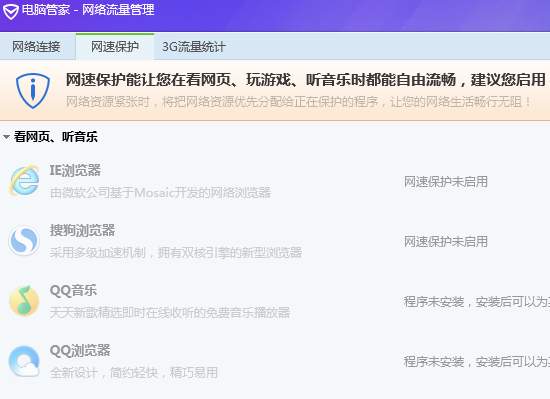Viewport: 550px width, 399px height.
Task: Click the 搜狗浏览器 icon
Action: (x=24, y=241)
